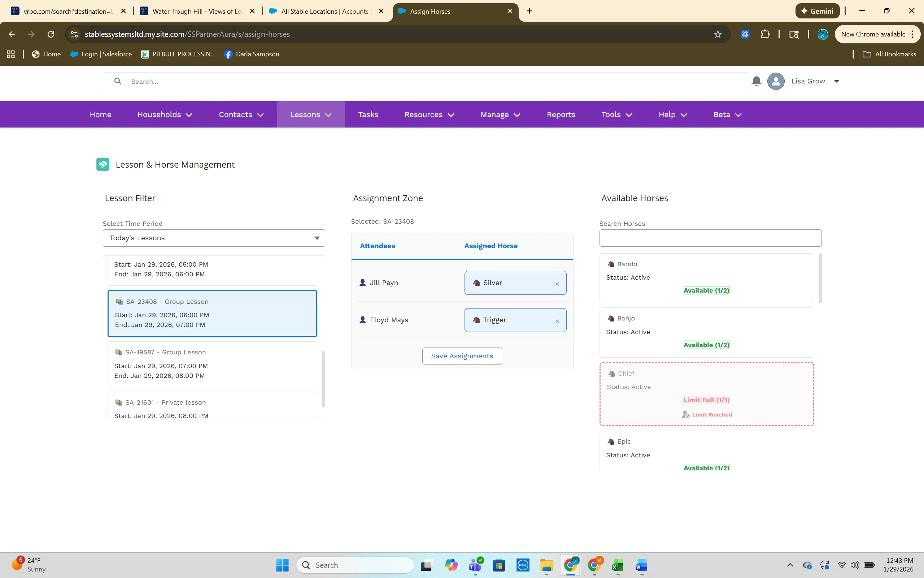The width and height of the screenshot is (924, 578).
Task: Open the Gemini button
Action: click(817, 11)
